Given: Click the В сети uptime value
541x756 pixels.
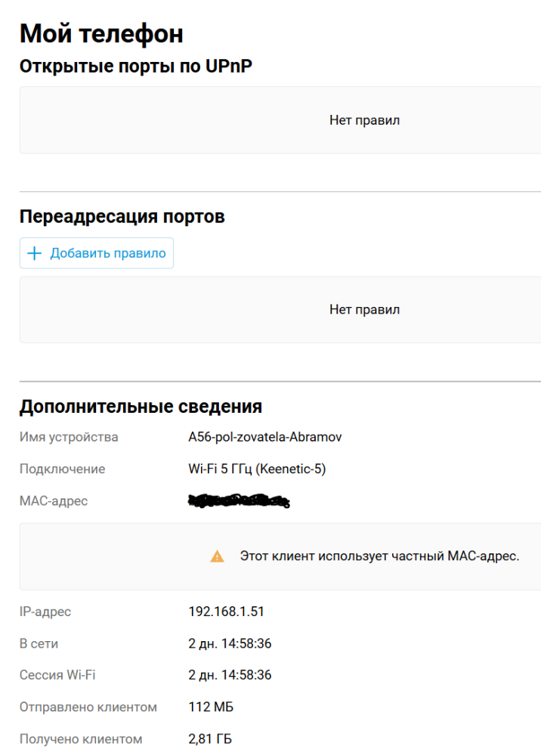Looking at the screenshot, I should (x=230, y=644).
